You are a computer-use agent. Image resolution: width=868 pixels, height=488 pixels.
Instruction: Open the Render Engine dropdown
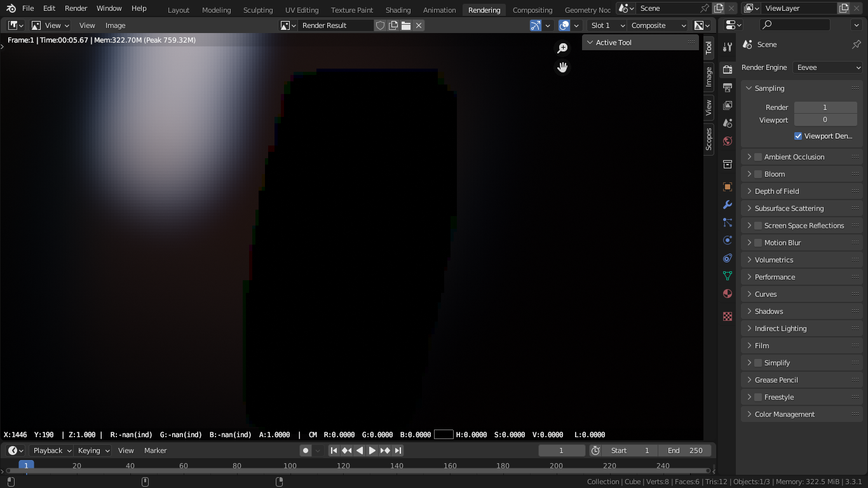pyautogui.click(x=827, y=67)
